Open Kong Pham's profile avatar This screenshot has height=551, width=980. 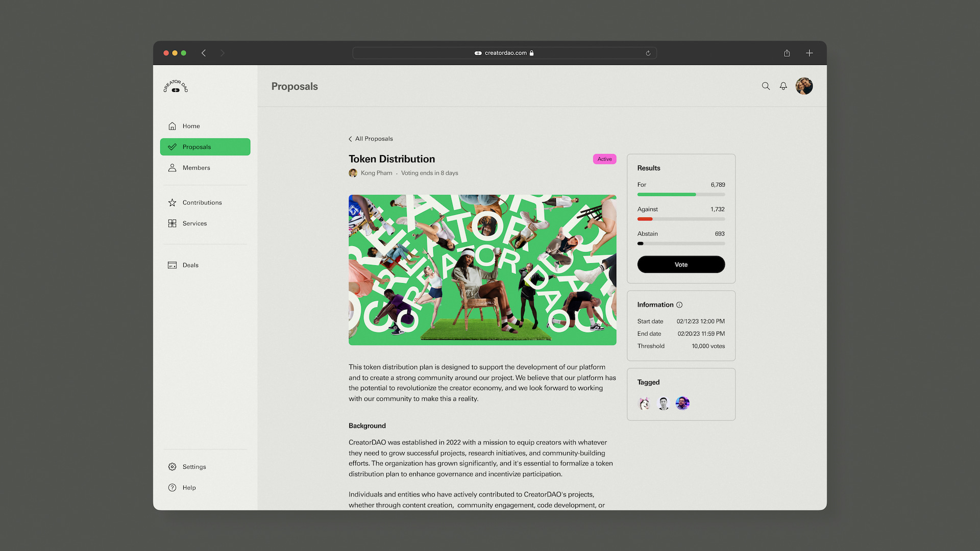coord(353,173)
